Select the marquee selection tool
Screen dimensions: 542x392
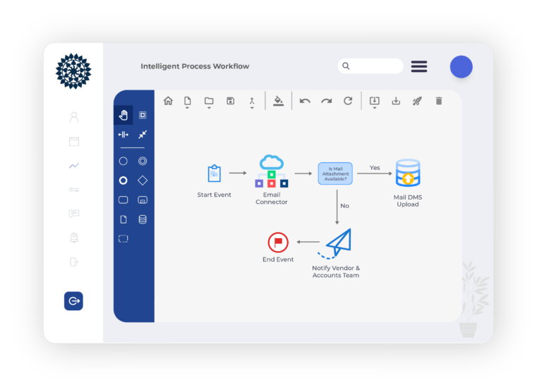[143, 115]
